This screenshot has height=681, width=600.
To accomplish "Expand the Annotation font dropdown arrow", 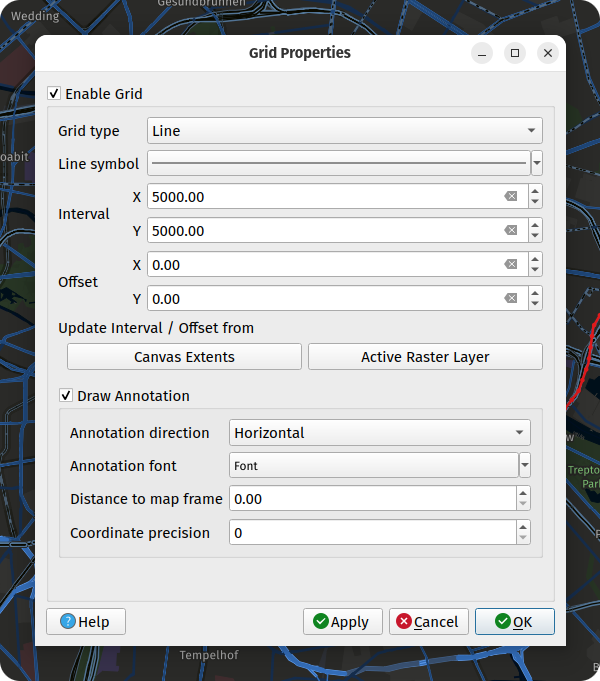I will coord(524,465).
